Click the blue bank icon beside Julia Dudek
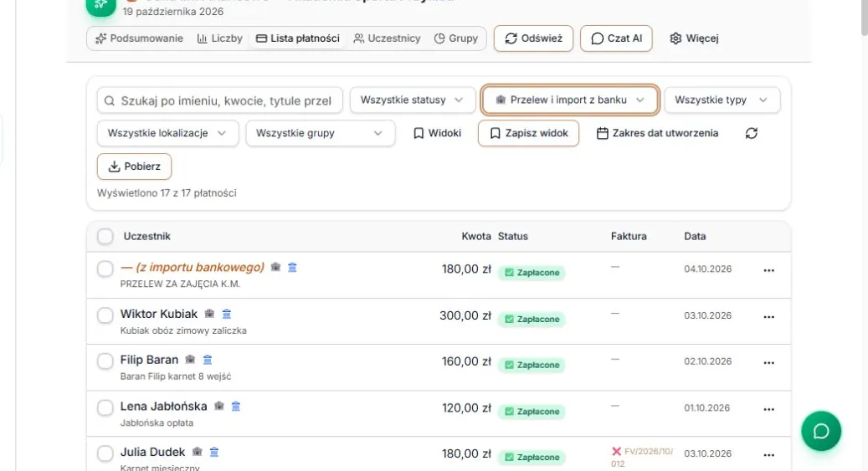Viewport: 868px width, 471px height. pyautogui.click(x=214, y=453)
